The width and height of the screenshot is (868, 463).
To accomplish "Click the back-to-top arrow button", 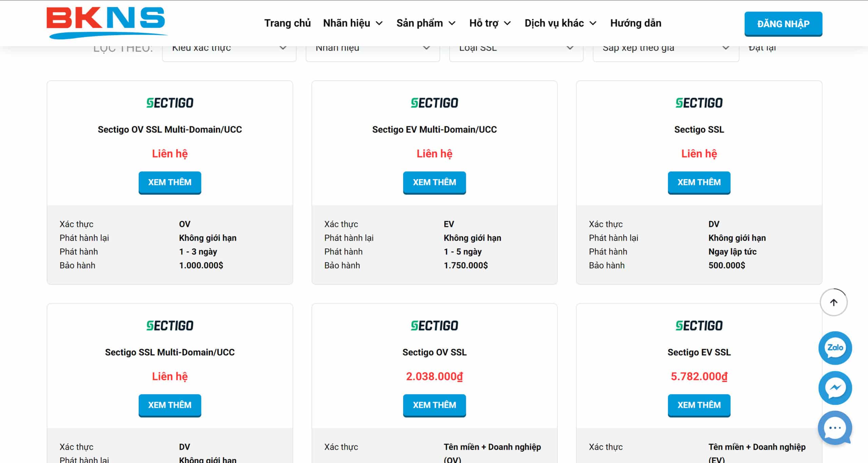I will pos(833,302).
